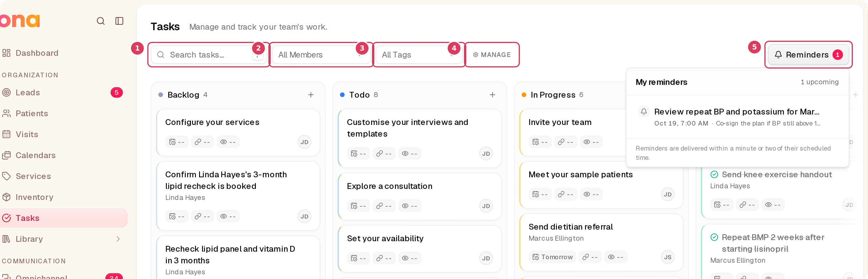868x279 pixels.
Task: Click watchers eye chip on Configure your services
Action: (228, 142)
